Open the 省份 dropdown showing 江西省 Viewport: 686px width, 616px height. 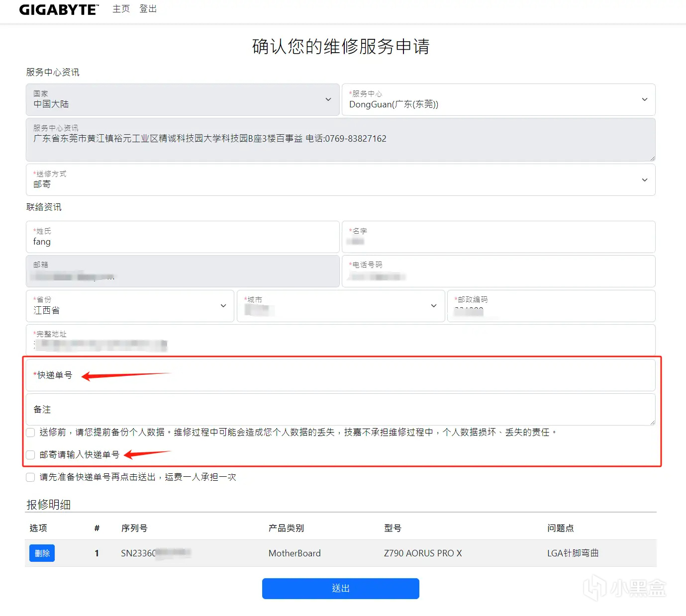130,306
